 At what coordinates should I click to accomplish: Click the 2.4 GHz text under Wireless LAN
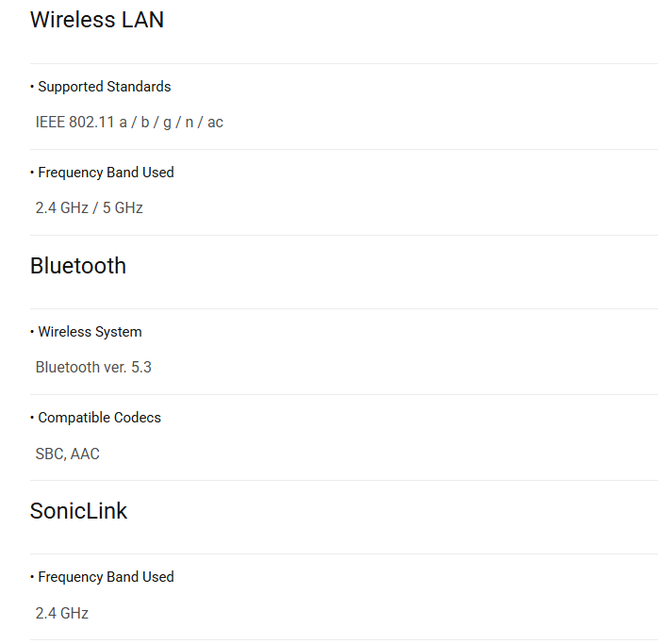61,208
